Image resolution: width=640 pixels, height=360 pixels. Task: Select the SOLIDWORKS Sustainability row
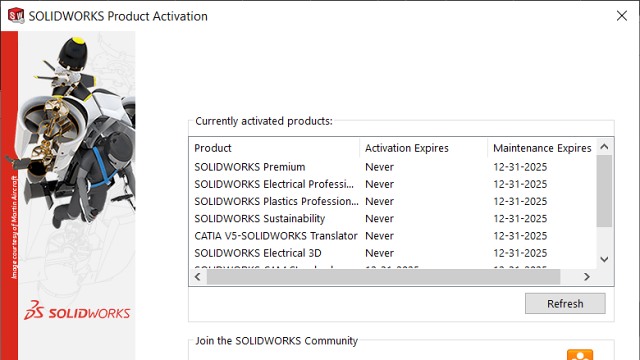(393, 218)
